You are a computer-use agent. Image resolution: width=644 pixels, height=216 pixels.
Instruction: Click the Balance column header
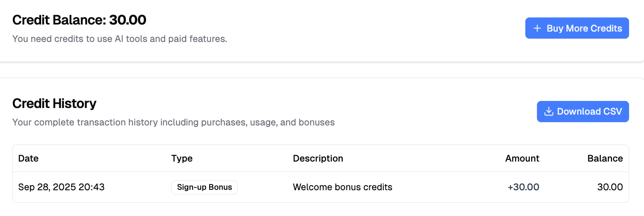point(605,158)
